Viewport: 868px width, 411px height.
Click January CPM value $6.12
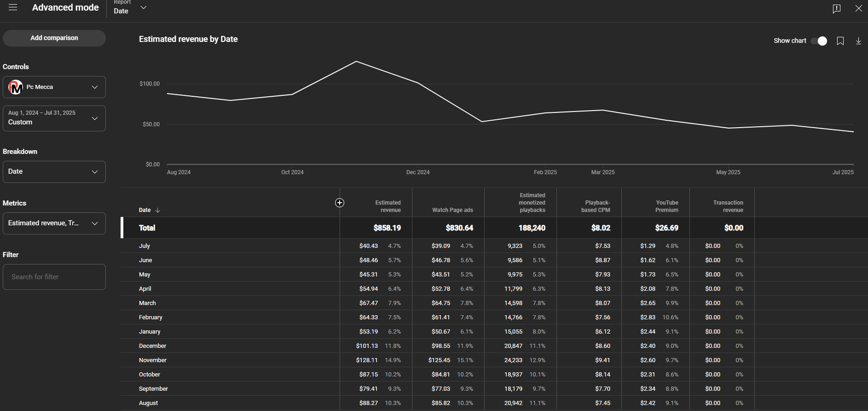coord(602,332)
